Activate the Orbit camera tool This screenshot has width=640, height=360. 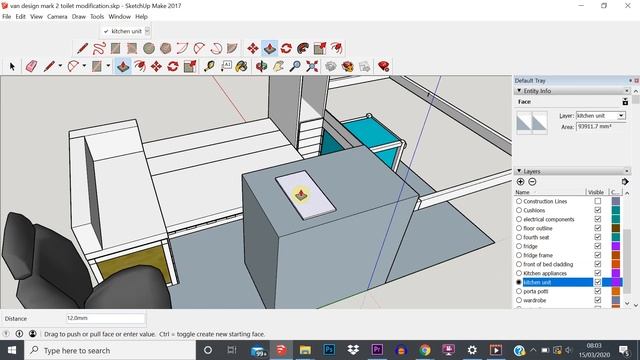[x=262, y=66]
